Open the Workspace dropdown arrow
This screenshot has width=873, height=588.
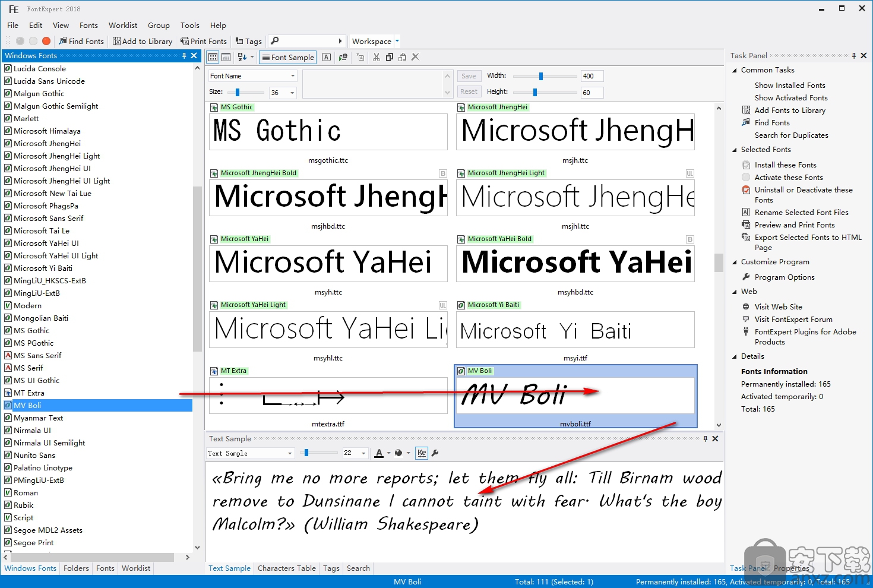coord(397,41)
